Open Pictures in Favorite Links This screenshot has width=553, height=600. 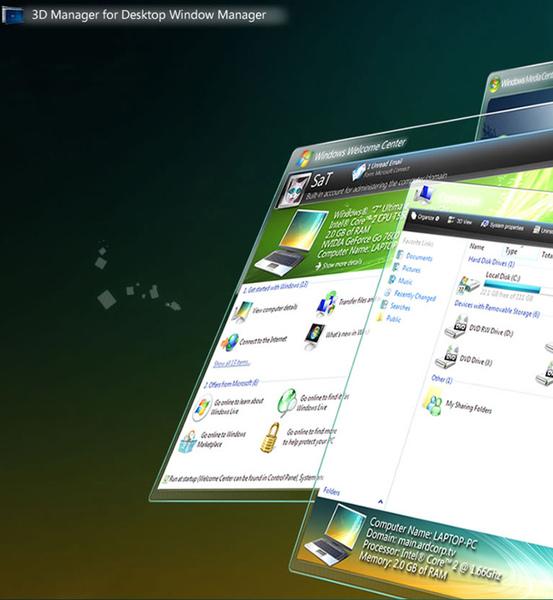click(x=407, y=269)
